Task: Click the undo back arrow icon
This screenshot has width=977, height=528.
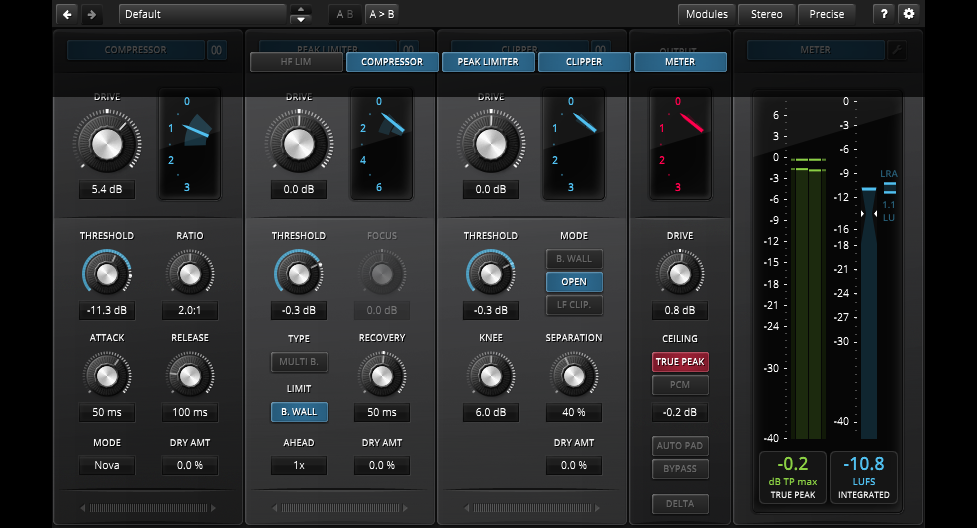Action: (x=67, y=14)
